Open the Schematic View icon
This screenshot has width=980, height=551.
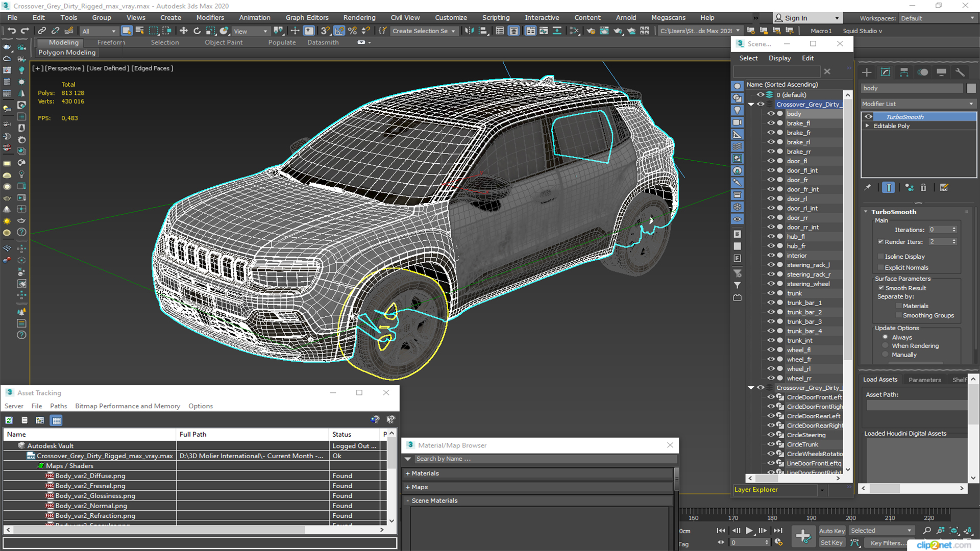(574, 31)
